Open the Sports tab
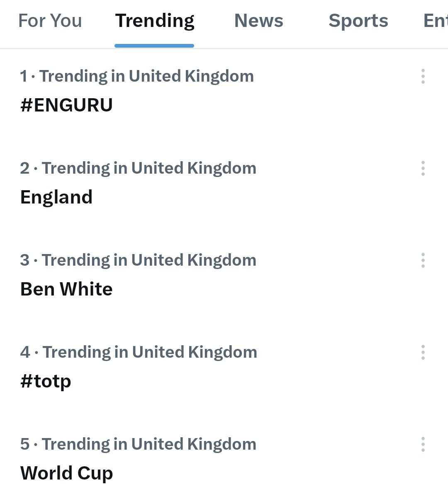This screenshot has width=448, height=499. point(358,21)
